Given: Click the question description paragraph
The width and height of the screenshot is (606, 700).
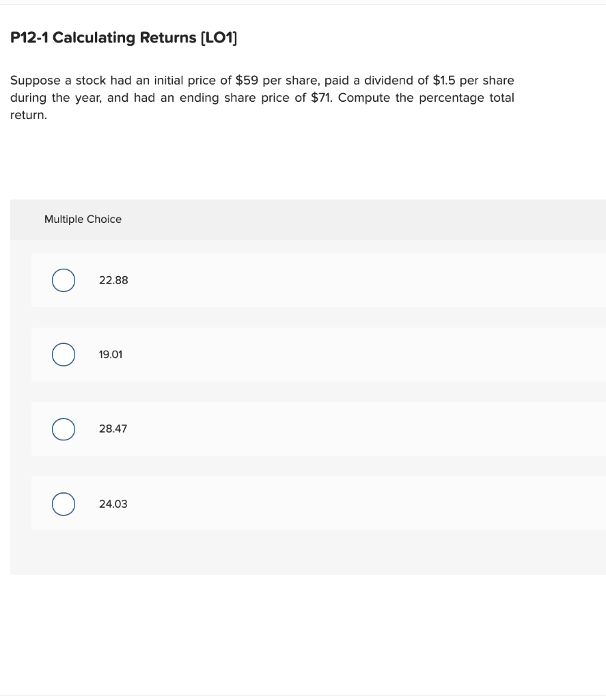Looking at the screenshot, I should (262, 97).
